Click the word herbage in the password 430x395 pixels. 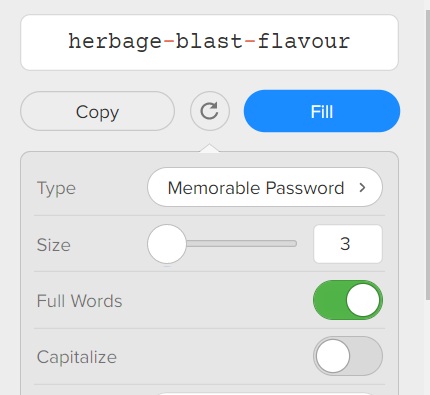coord(115,42)
